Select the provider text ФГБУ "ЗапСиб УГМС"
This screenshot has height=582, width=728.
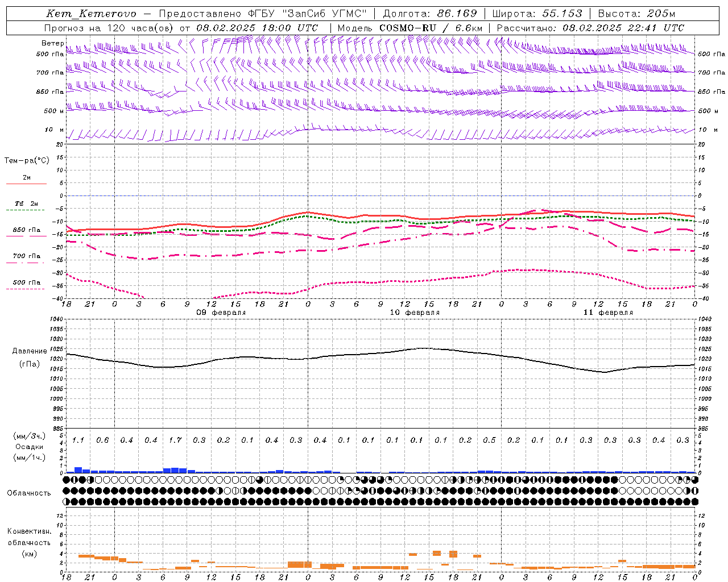tap(308, 14)
